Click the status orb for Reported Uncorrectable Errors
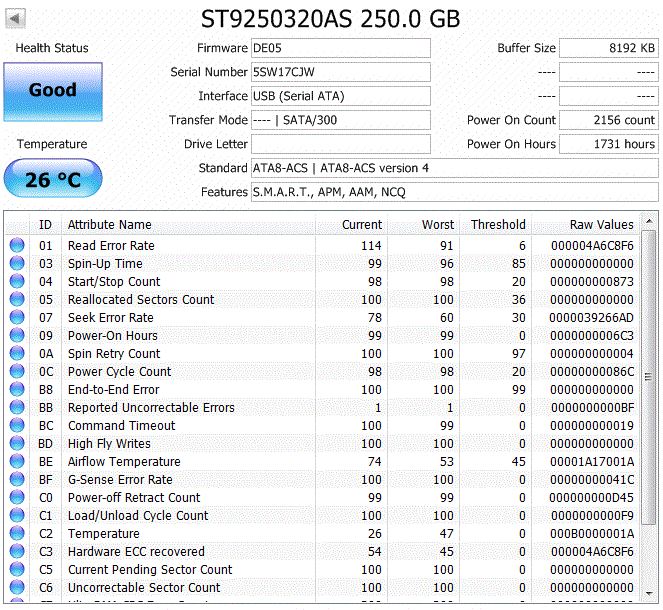 pyautogui.click(x=17, y=408)
